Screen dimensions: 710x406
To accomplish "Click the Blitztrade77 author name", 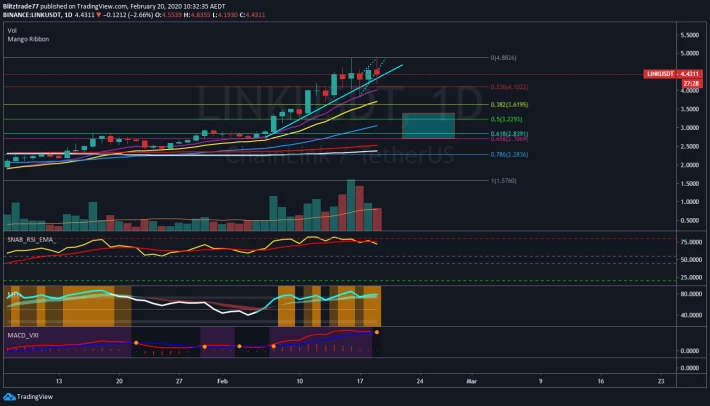I will [x=21, y=6].
